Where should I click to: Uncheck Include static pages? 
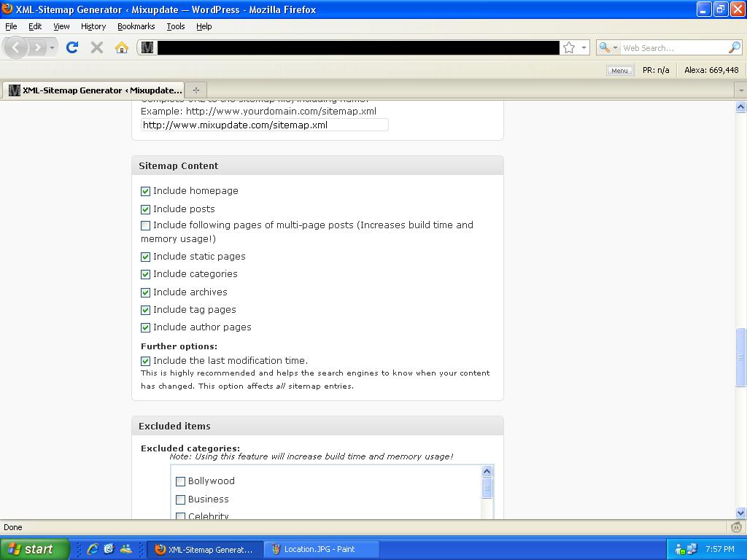coord(145,257)
